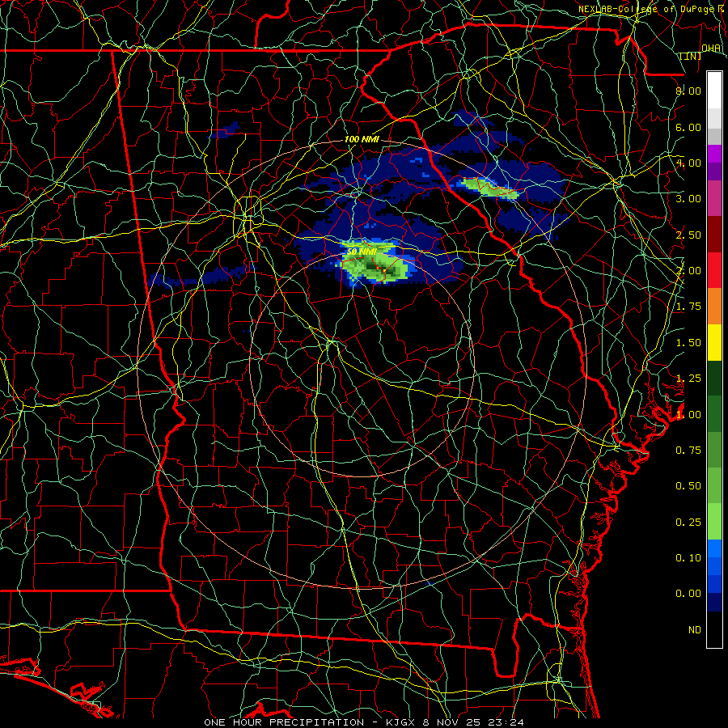Click the 0.10 scale label

point(688,558)
